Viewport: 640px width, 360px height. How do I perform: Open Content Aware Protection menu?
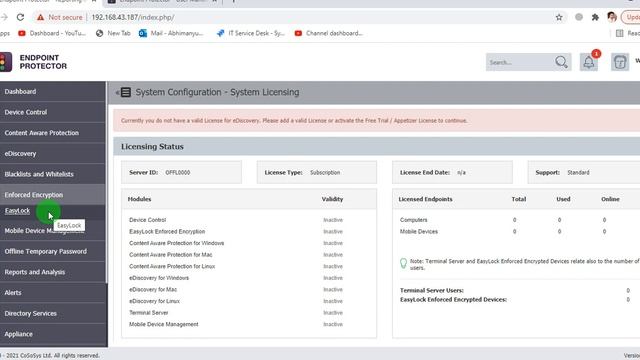point(53,133)
